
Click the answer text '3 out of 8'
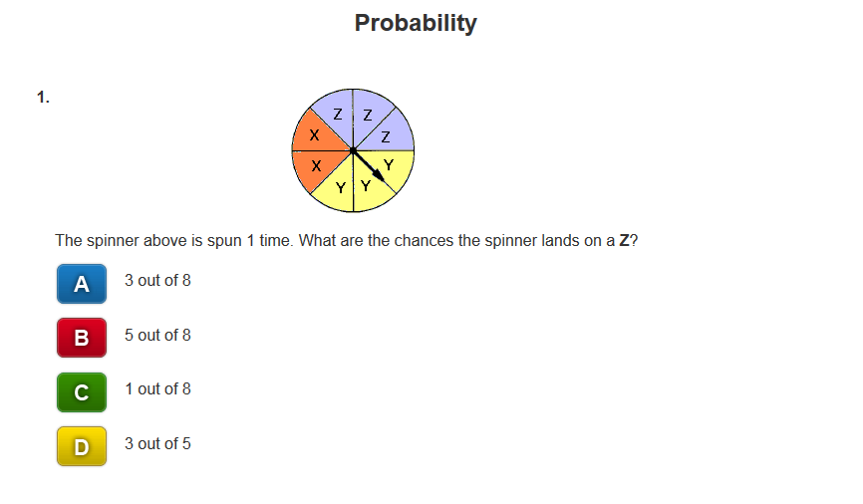click(157, 280)
